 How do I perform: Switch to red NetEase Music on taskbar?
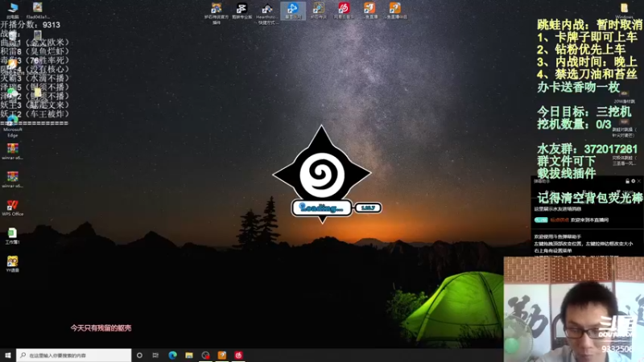coord(238,356)
